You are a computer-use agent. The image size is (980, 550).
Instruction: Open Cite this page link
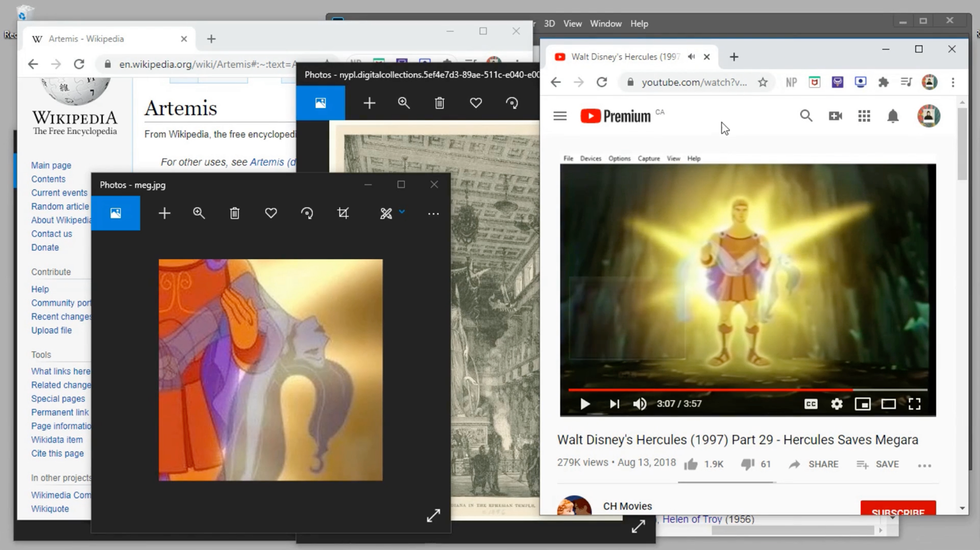(57, 453)
